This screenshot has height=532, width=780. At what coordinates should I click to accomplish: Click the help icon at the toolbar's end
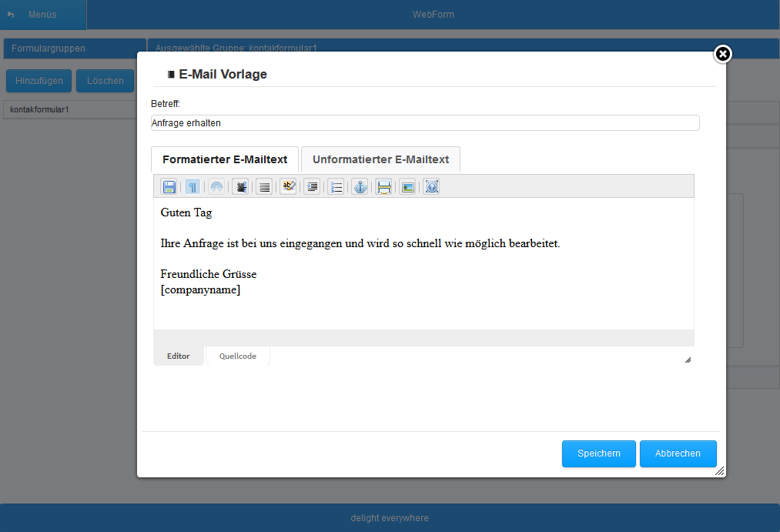pyautogui.click(x=431, y=186)
